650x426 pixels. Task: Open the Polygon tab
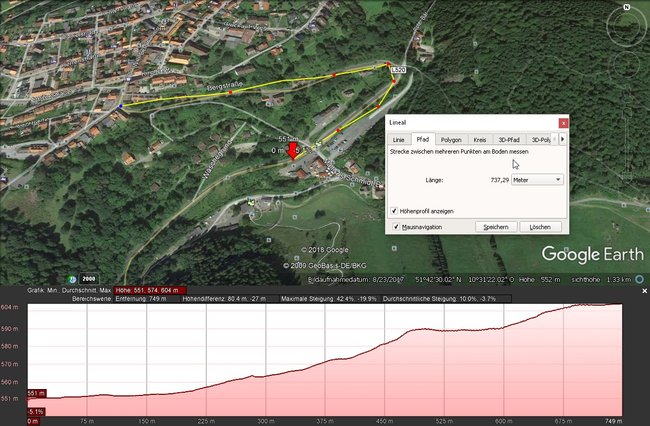451,140
